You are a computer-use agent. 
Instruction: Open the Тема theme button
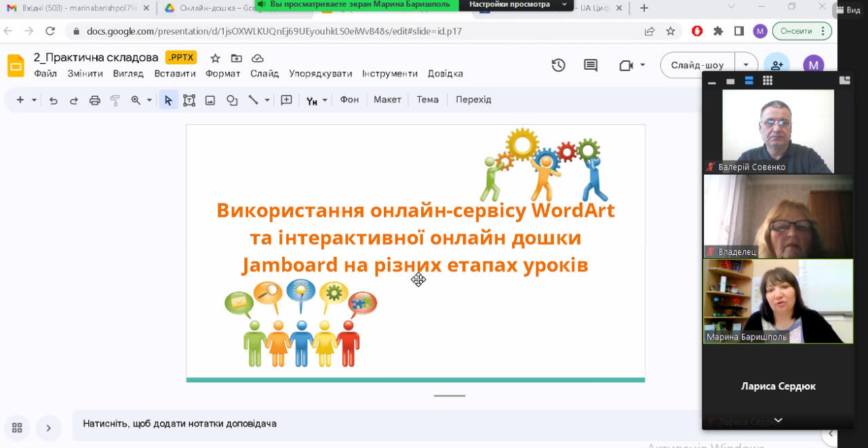(x=427, y=100)
